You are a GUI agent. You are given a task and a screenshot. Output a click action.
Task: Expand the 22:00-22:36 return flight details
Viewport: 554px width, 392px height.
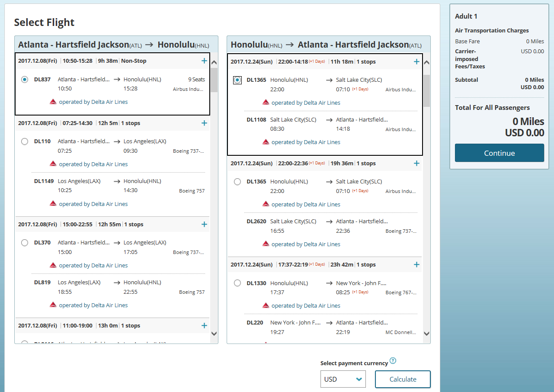(416, 164)
